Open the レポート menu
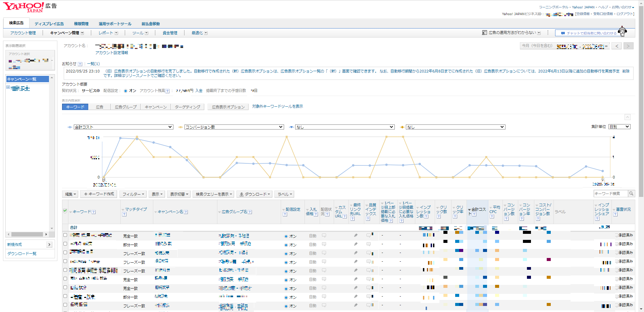Viewport: 644px width, 312px height. click(108, 33)
